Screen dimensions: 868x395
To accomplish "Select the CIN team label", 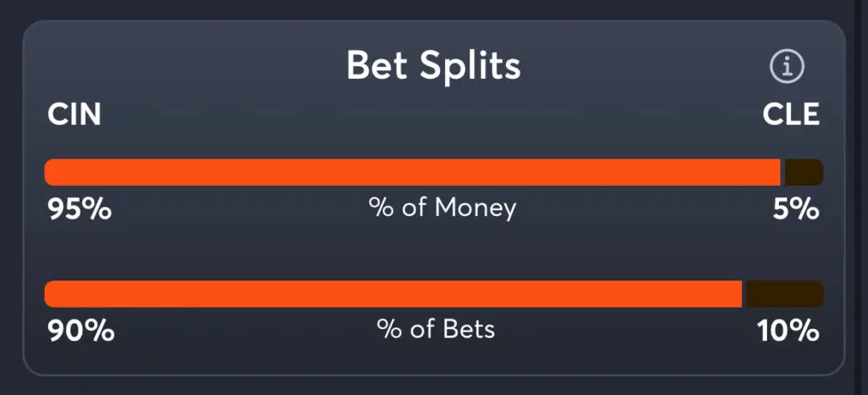I will click(75, 115).
